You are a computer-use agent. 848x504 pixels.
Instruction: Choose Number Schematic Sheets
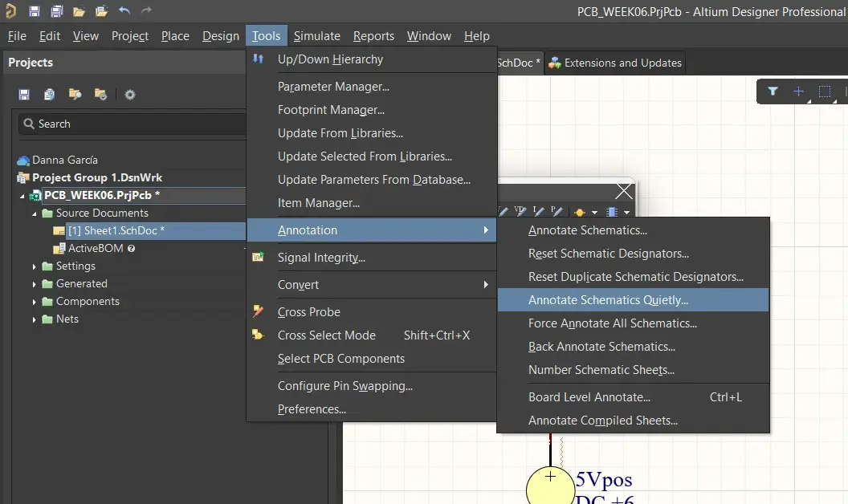(633, 369)
